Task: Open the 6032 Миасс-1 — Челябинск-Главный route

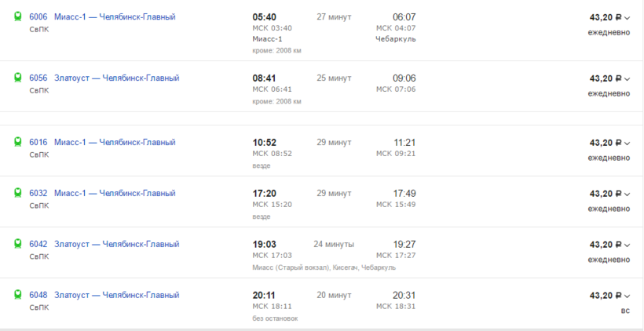Action: click(102, 193)
